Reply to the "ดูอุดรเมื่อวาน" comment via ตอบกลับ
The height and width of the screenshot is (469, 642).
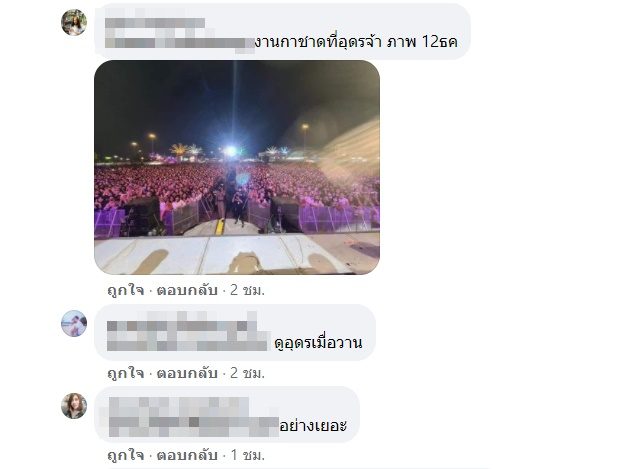(x=187, y=373)
